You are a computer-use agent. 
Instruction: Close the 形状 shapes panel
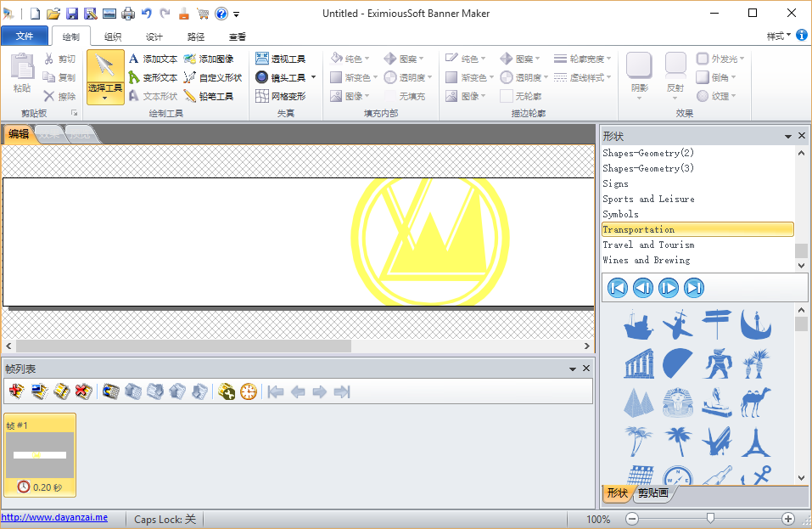[802, 136]
